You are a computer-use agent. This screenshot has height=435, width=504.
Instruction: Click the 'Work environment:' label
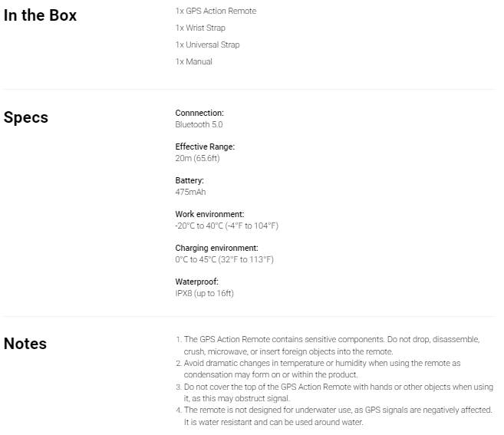(209, 214)
